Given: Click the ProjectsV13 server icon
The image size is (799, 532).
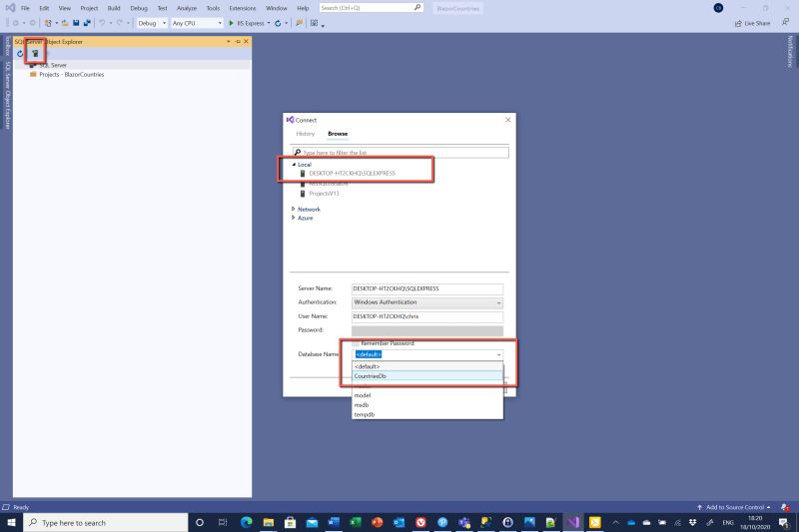Looking at the screenshot, I should point(303,194).
